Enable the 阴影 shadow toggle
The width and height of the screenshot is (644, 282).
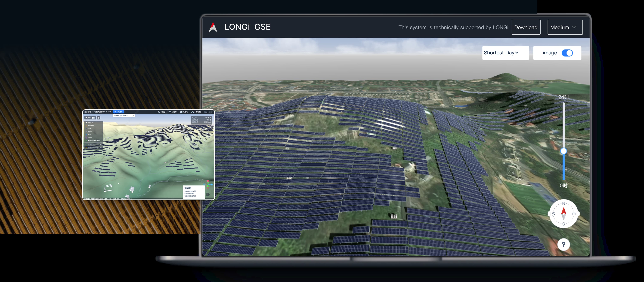coord(93,118)
